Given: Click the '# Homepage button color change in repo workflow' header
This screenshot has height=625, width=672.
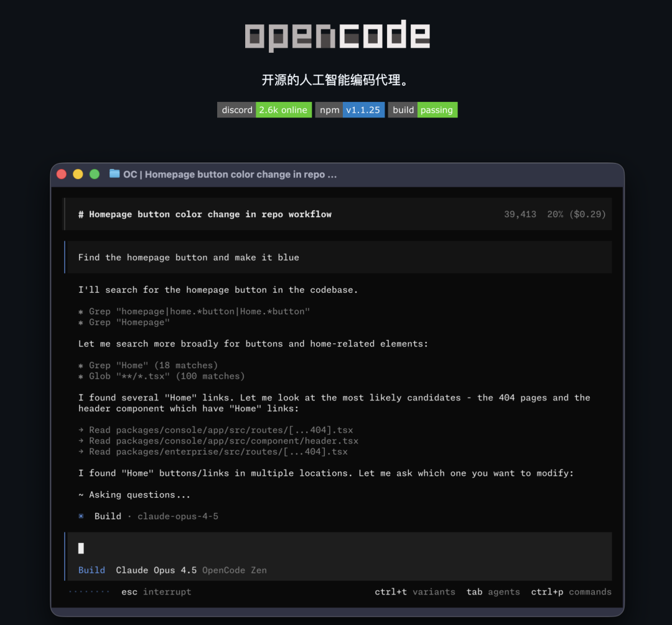Looking at the screenshot, I should (x=205, y=214).
